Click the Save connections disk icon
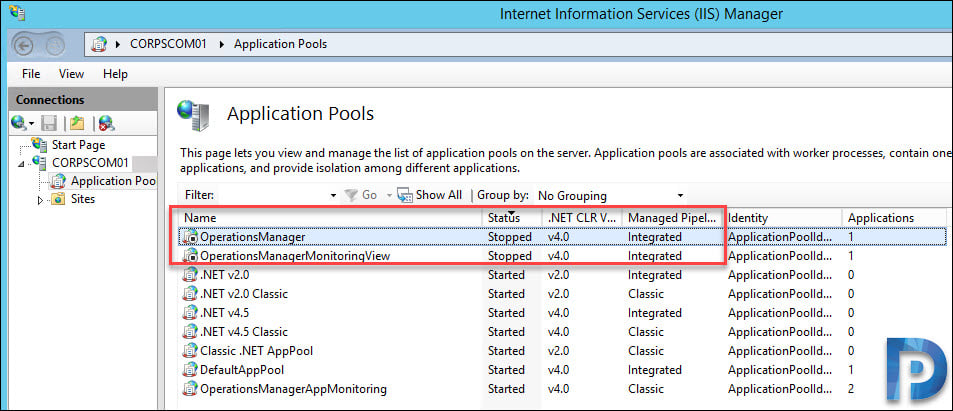This screenshot has height=411, width=953. 49,123
